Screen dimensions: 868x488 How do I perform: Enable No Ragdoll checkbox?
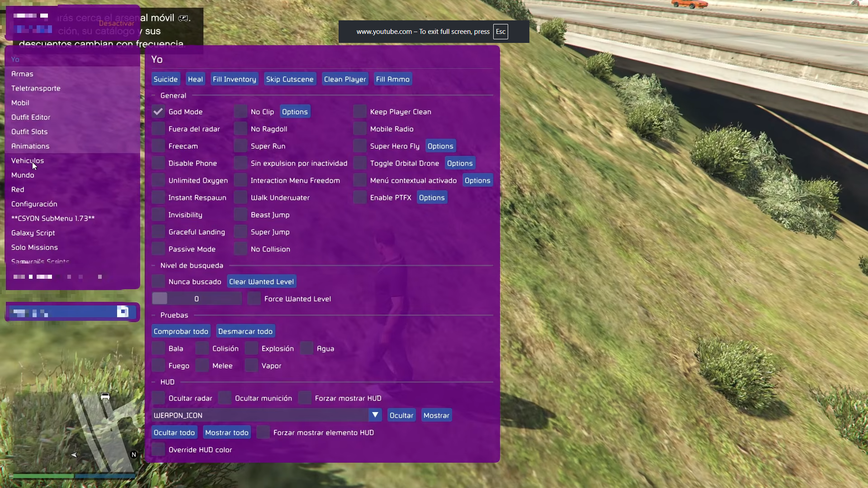coord(241,129)
